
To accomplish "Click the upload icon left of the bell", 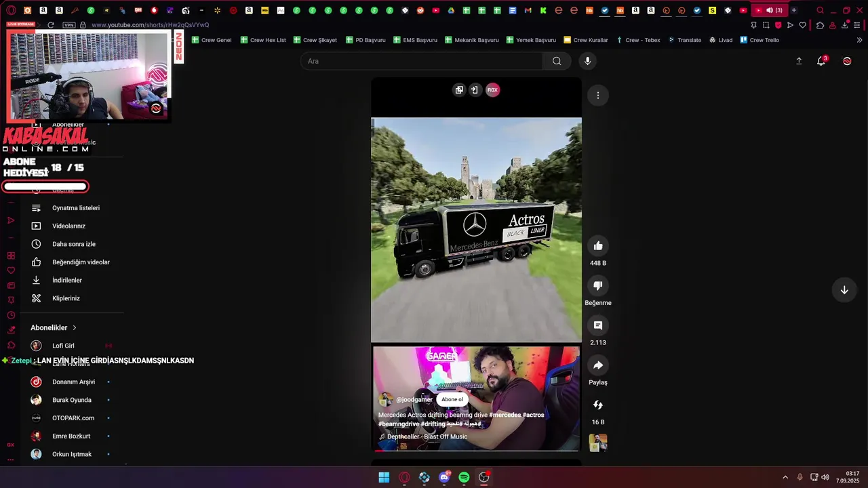I will tap(799, 61).
